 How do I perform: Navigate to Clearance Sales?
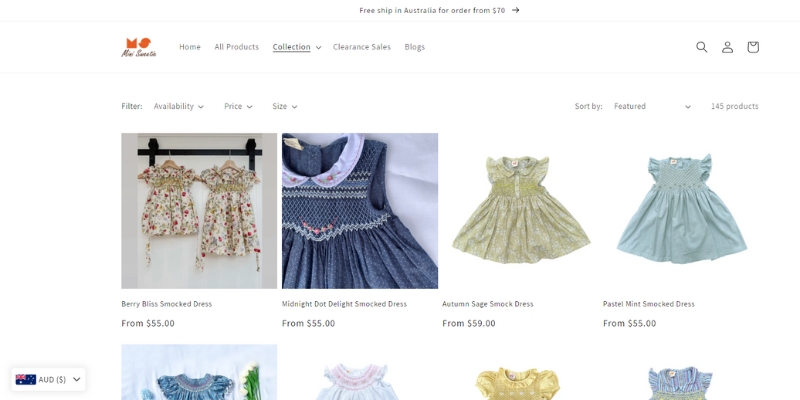tap(362, 47)
